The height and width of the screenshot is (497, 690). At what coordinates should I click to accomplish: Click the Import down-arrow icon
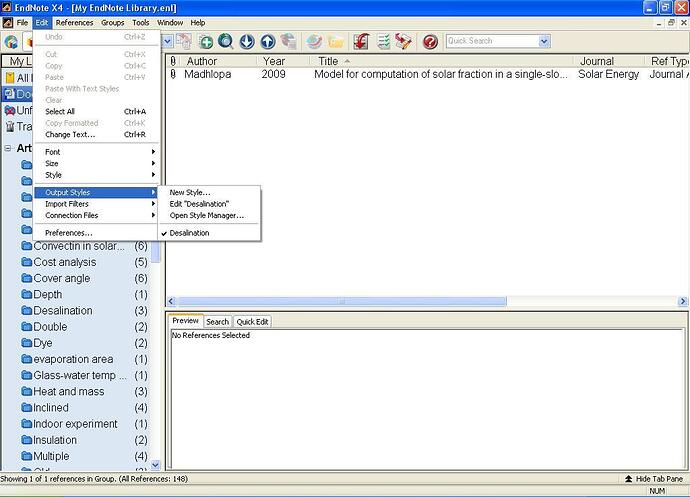(247, 42)
